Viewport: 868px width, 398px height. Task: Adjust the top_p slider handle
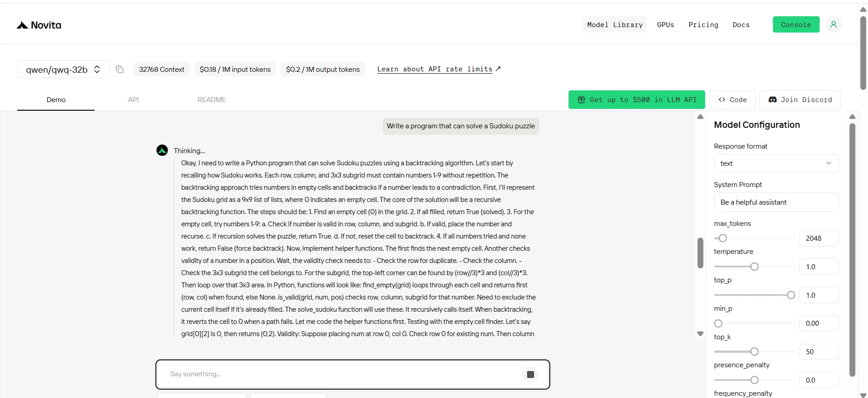(x=791, y=295)
